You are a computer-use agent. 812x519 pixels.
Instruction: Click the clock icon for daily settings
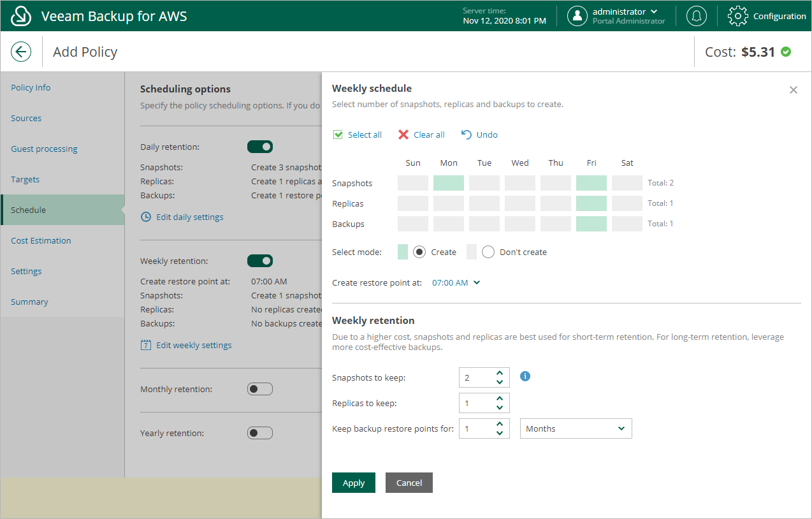[146, 217]
